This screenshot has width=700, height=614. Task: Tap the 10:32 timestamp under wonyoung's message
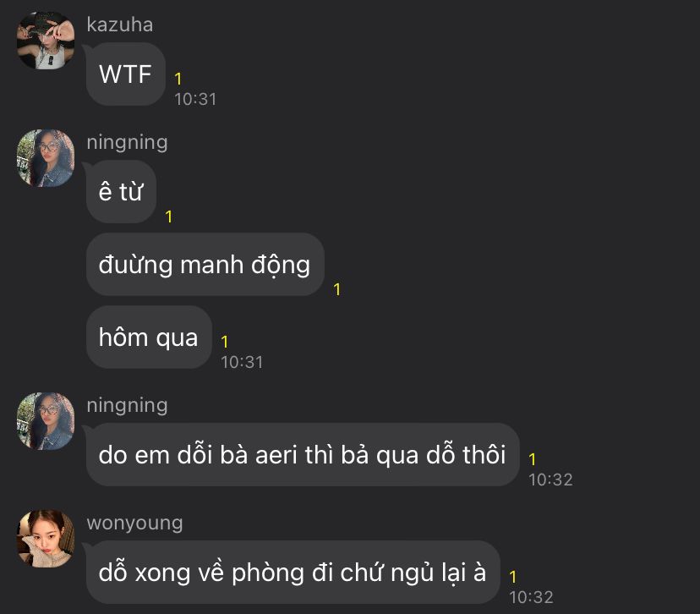coord(531,597)
